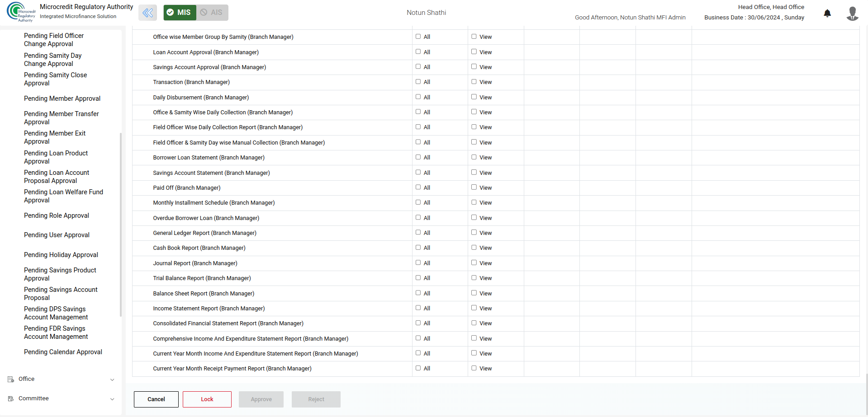Check All for Borrower Loan Statement (Branch Manager)

point(418,157)
